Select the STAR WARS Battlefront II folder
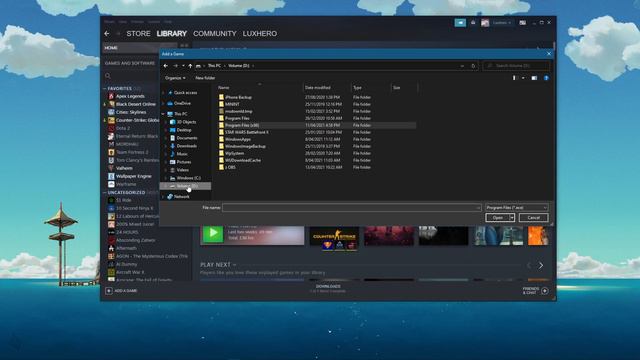The image size is (640, 360). click(x=247, y=132)
